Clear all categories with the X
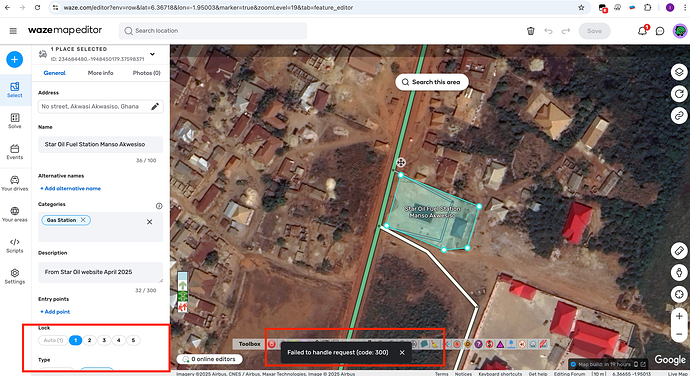This screenshot has width=690, height=376. (x=150, y=222)
